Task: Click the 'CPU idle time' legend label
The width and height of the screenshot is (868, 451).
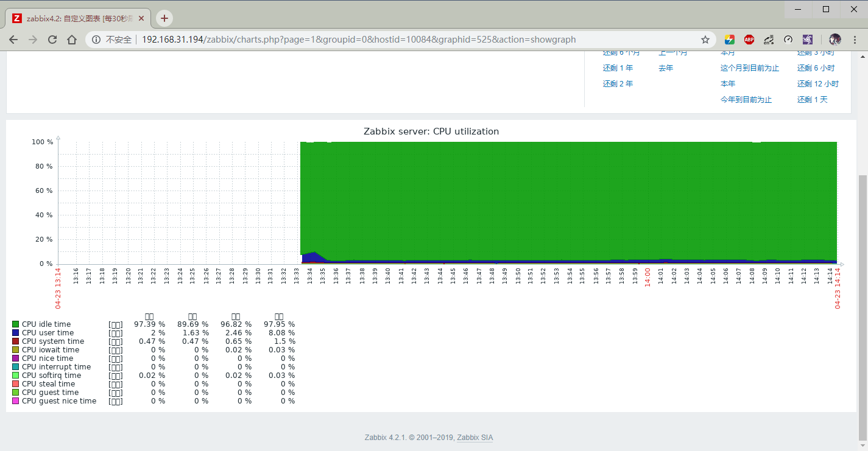Action: (x=46, y=324)
